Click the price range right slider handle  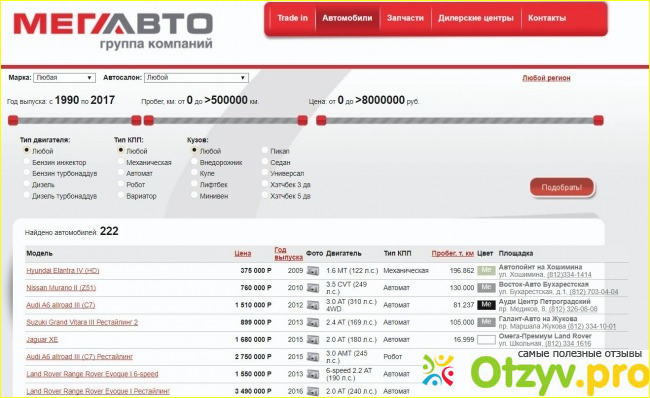598,120
